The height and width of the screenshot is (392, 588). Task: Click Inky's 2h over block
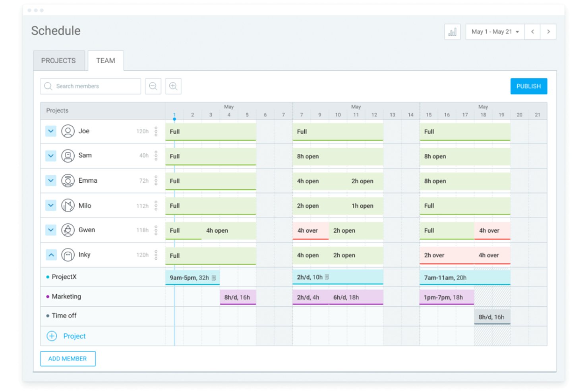(x=447, y=255)
